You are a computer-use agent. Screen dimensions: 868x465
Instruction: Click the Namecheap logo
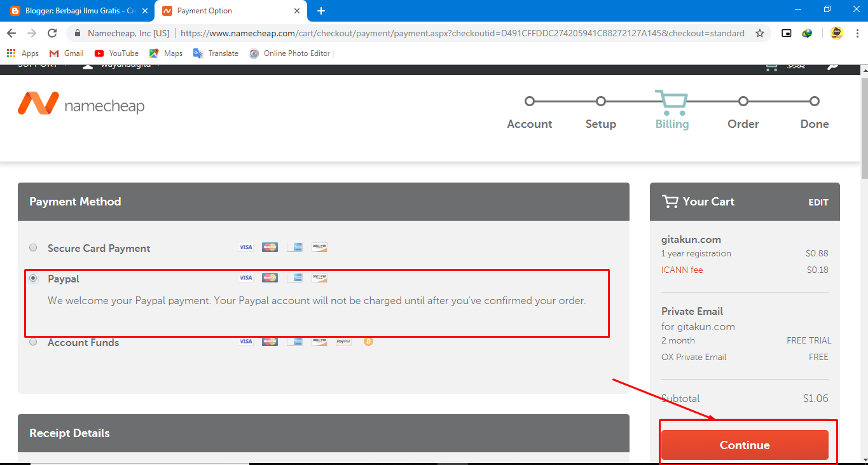pyautogui.click(x=81, y=104)
